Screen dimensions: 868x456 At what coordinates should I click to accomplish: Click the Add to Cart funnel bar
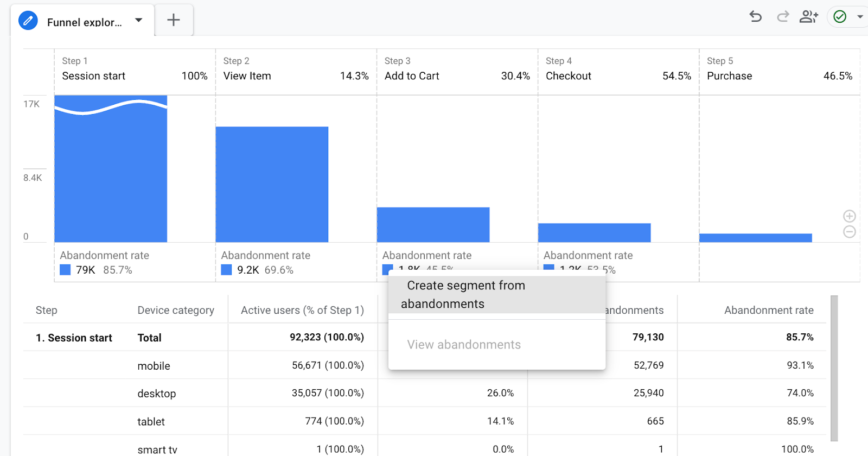point(433,225)
